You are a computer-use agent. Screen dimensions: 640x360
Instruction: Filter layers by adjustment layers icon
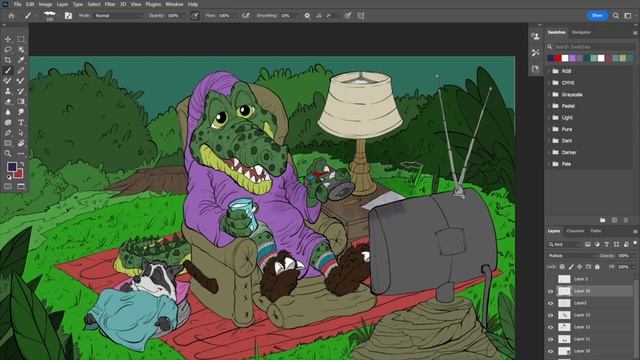click(597, 244)
